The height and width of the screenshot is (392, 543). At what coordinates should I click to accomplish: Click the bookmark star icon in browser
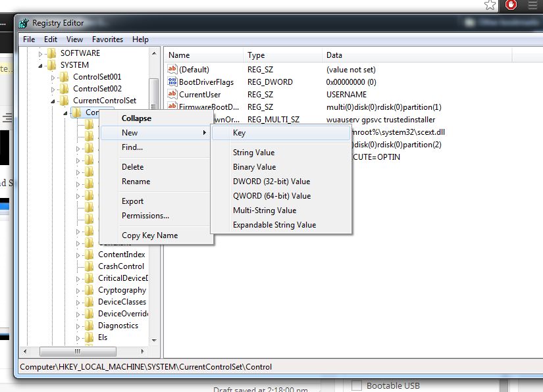coord(490,5)
